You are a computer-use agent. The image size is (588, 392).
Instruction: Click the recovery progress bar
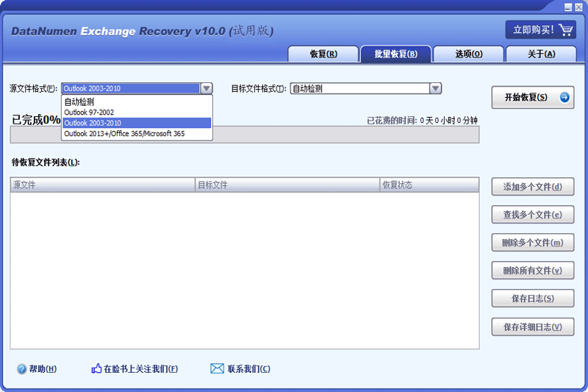(245, 135)
